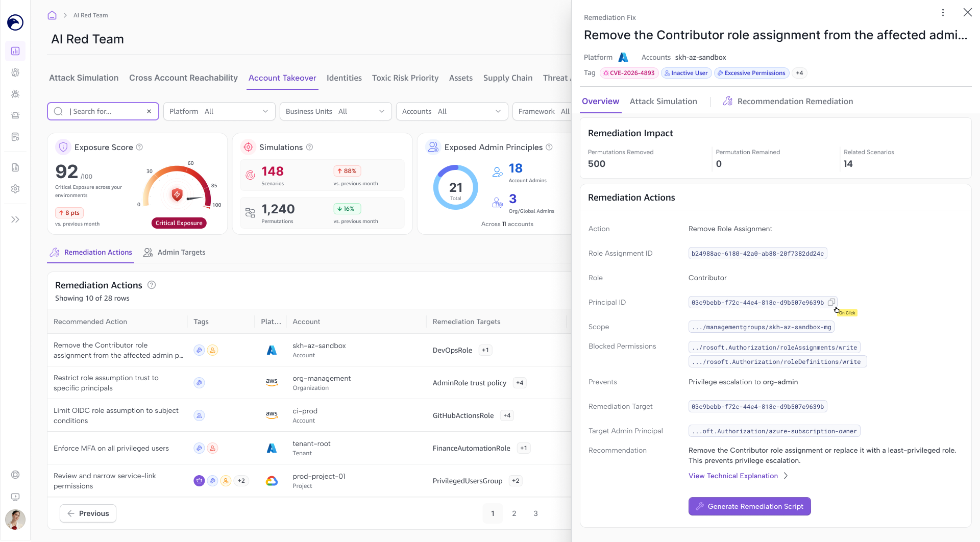
Task: Copy the Principal ID value
Action: pyautogui.click(x=831, y=302)
